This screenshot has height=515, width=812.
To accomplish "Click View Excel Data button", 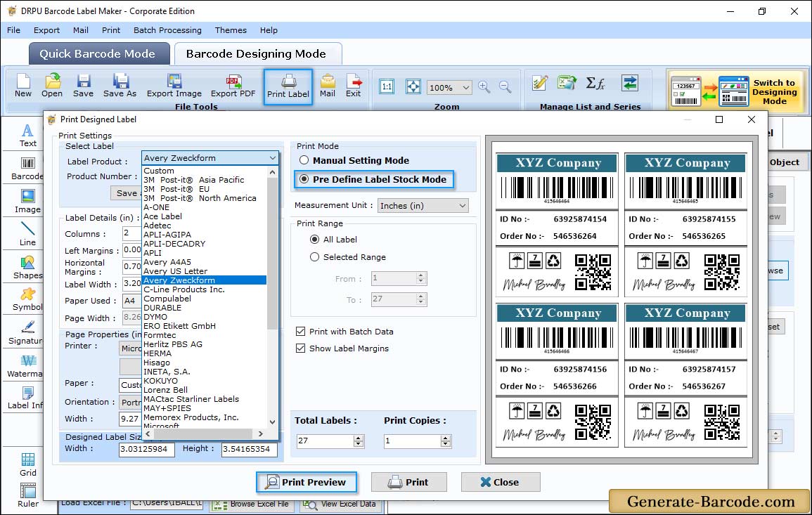I will [340, 504].
